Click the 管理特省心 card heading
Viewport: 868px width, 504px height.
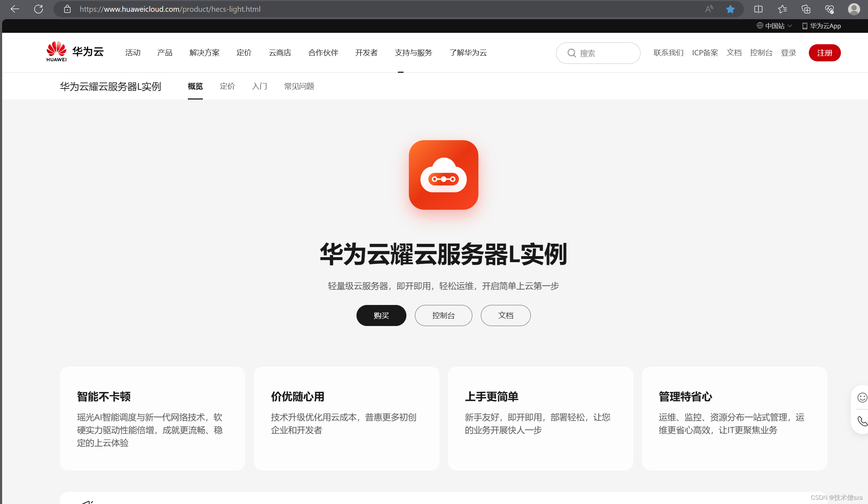[x=685, y=396]
